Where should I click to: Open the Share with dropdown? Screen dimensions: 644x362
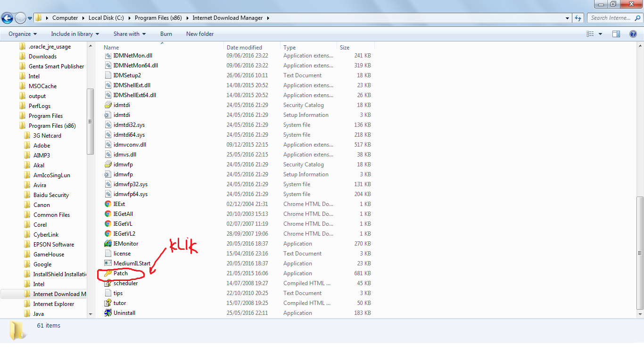tap(130, 34)
